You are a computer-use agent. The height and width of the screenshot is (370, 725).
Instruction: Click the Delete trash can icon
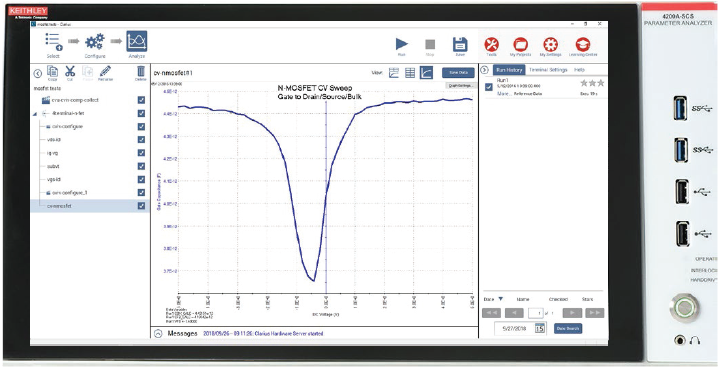click(x=141, y=71)
